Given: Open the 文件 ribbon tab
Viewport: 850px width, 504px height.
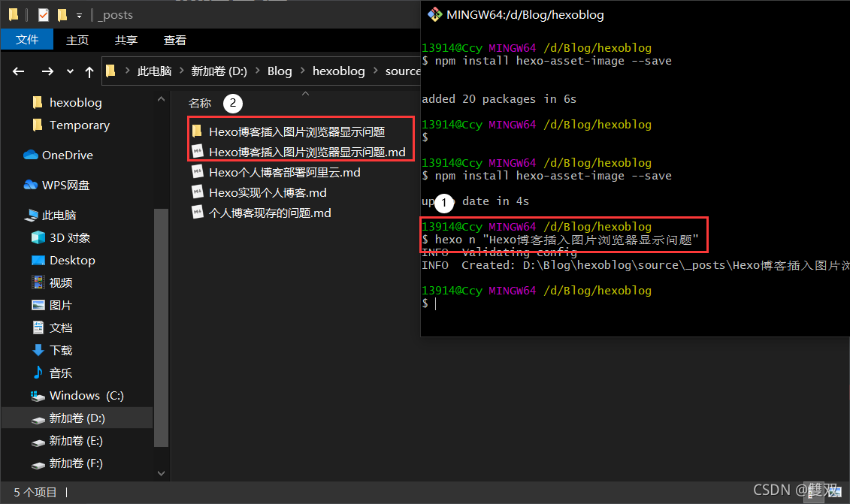Looking at the screenshot, I should pos(27,40).
